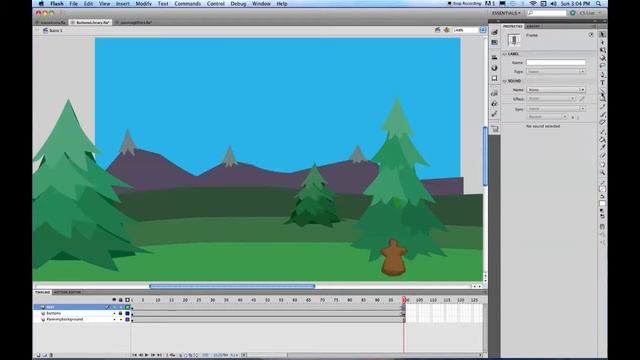The width and height of the screenshot is (640, 360).
Task: Open the Window menu
Action: point(261,4)
